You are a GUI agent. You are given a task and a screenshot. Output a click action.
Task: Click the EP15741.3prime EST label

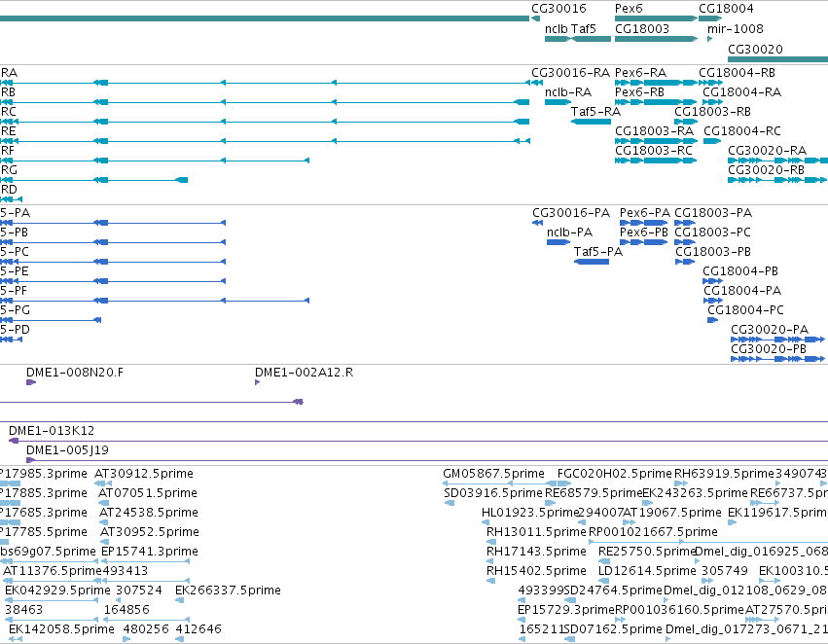pyautogui.click(x=150, y=552)
